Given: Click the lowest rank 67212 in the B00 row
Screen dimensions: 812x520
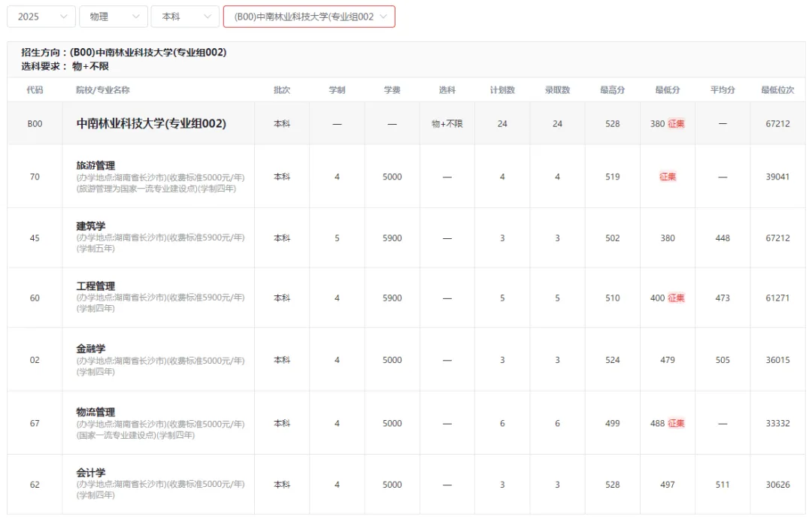Looking at the screenshot, I should pos(778,124).
